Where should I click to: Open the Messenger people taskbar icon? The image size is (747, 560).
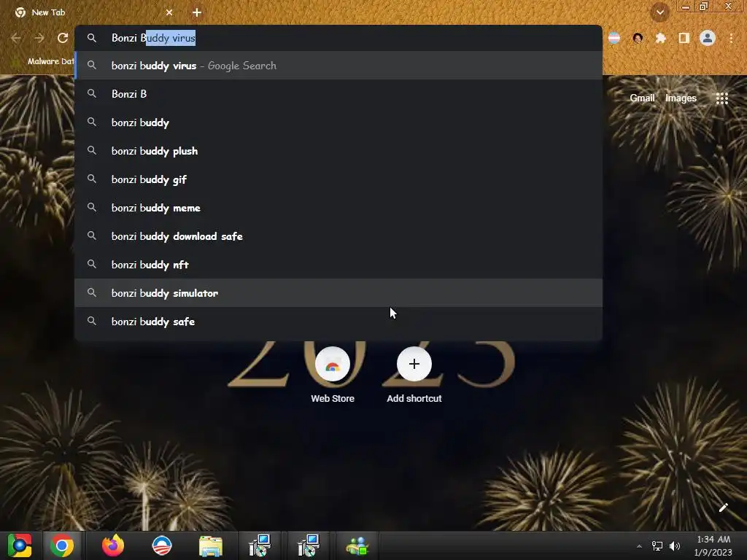pos(357,546)
